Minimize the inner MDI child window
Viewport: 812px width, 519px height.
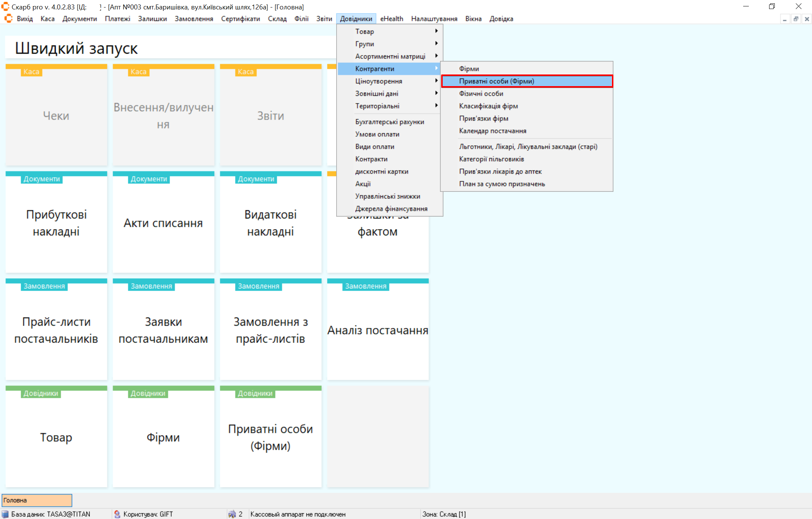pos(785,19)
